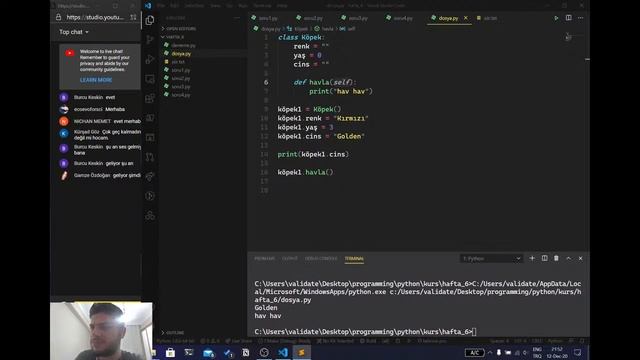
Task: Switch to soru1.py editor tab
Action: tap(265, 18)
